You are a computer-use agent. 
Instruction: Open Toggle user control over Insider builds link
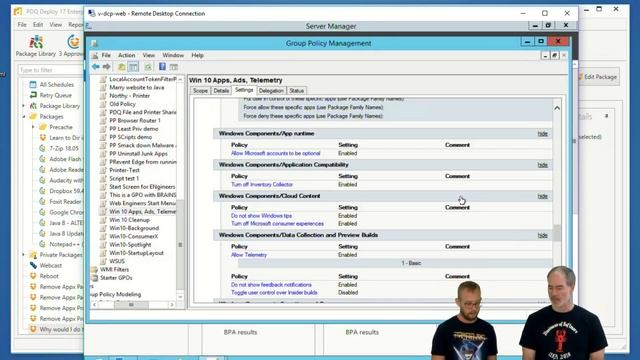pyautogui.click(x=274, y=293)
